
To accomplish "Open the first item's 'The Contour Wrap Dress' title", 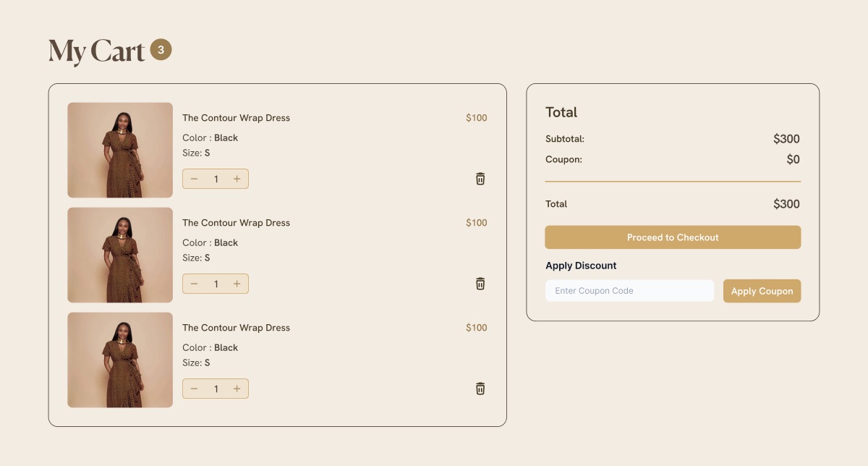I will tap(236, 118).
